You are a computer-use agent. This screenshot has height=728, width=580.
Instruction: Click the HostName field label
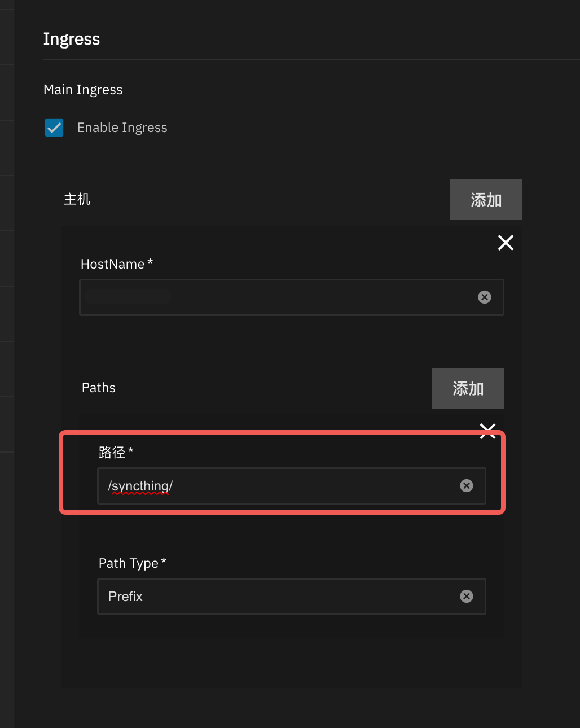113,264
